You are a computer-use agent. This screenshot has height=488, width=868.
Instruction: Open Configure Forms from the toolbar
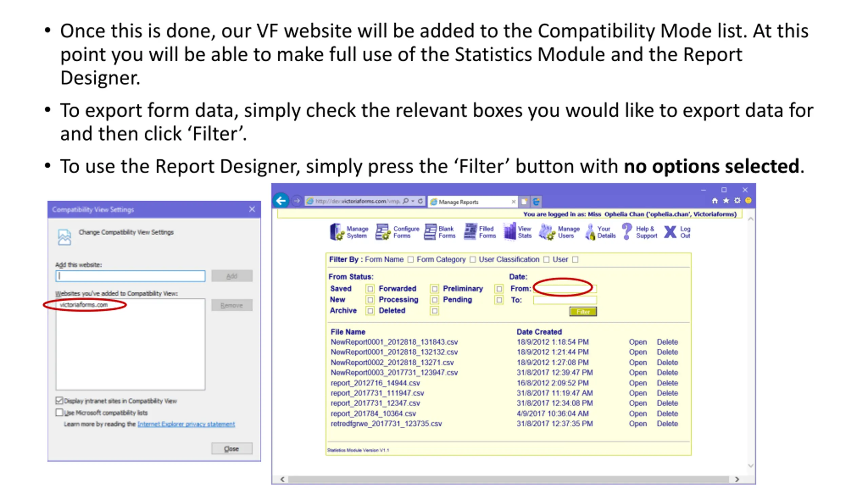[x=382, y=232]
